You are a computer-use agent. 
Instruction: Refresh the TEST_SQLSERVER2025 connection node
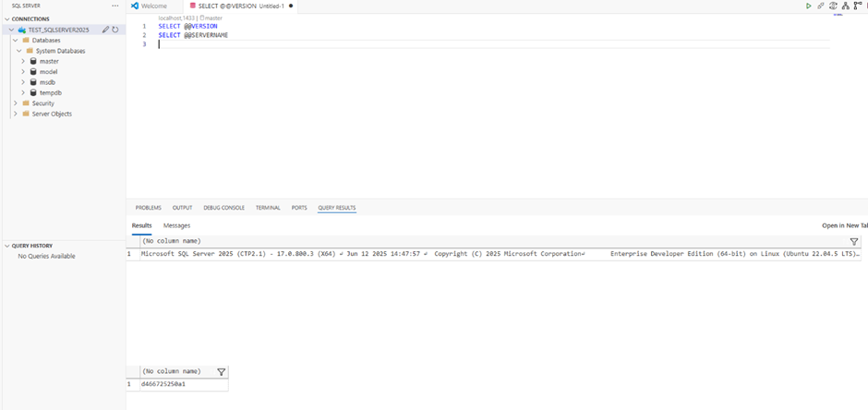[115, 30]
